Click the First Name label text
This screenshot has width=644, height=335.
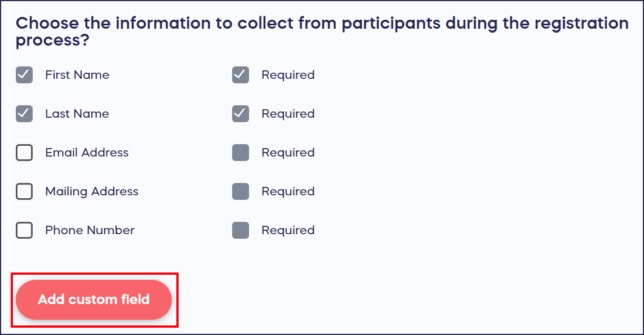[x=77, y=75]
